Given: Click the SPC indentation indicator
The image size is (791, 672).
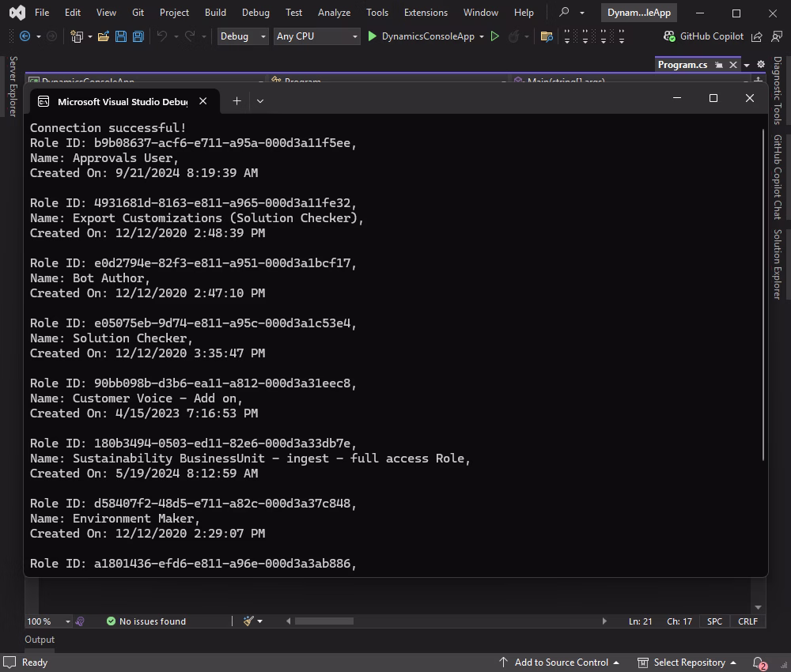Looking at the screenshot, I should (715, 621).
